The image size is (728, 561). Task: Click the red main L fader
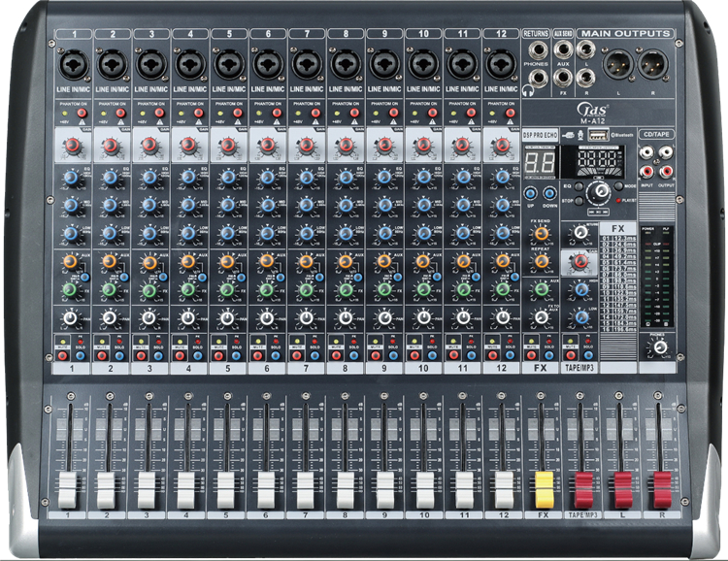[622, 488]
